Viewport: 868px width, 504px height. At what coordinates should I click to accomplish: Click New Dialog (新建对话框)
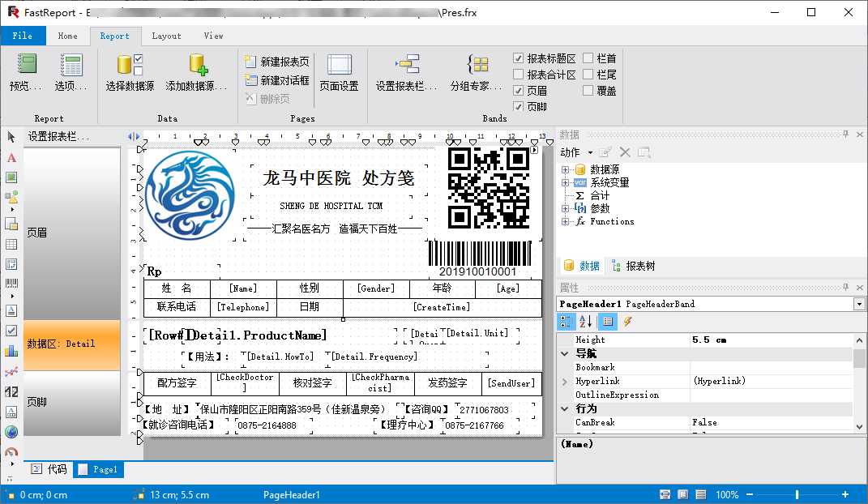[x=277, y=80]
